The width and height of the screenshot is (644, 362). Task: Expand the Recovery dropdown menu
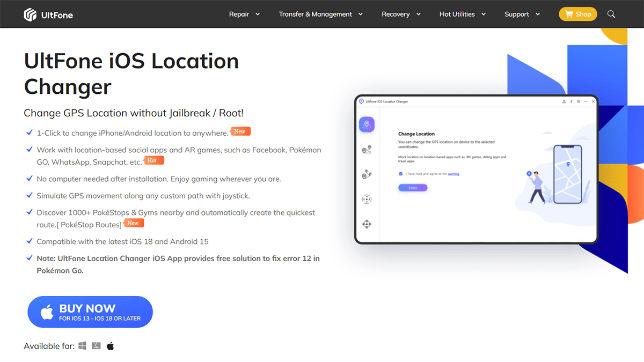(x=401, y=14)
